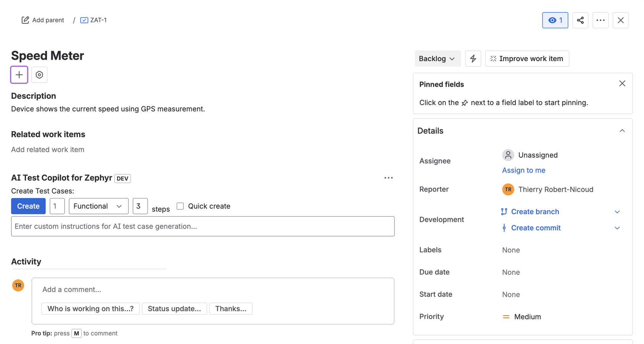
Task: Collapse the Details panel chevron
Action: [x=622, y=130]
